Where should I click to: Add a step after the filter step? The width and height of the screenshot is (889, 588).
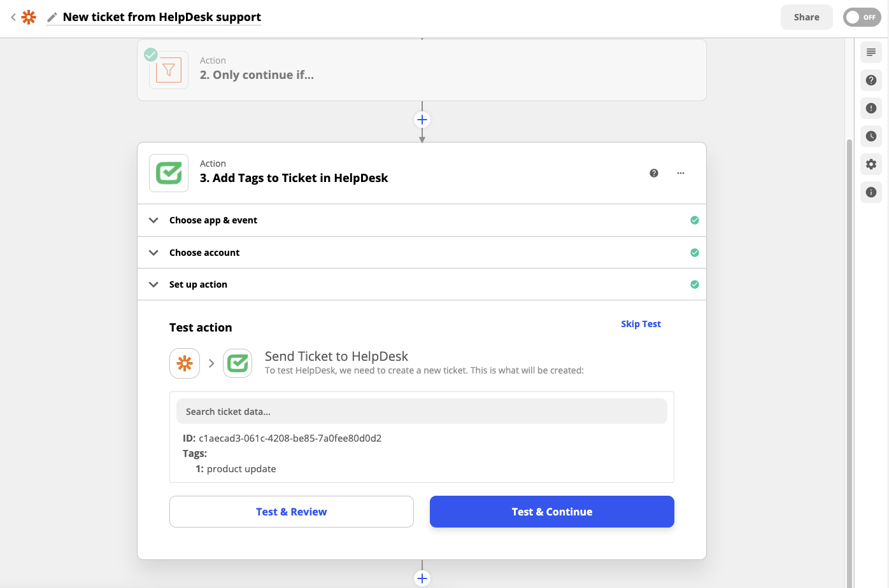pyautogui.click(x=422, y=120)
